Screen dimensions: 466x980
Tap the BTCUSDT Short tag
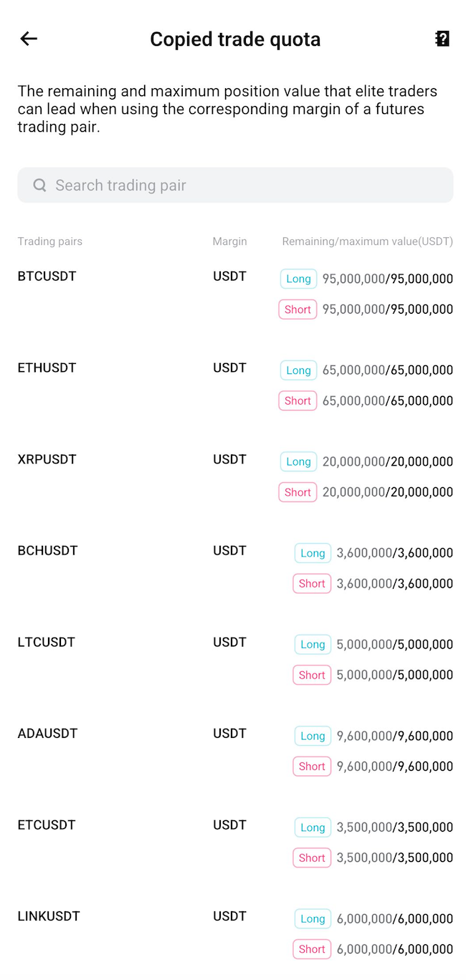[298, 309]
